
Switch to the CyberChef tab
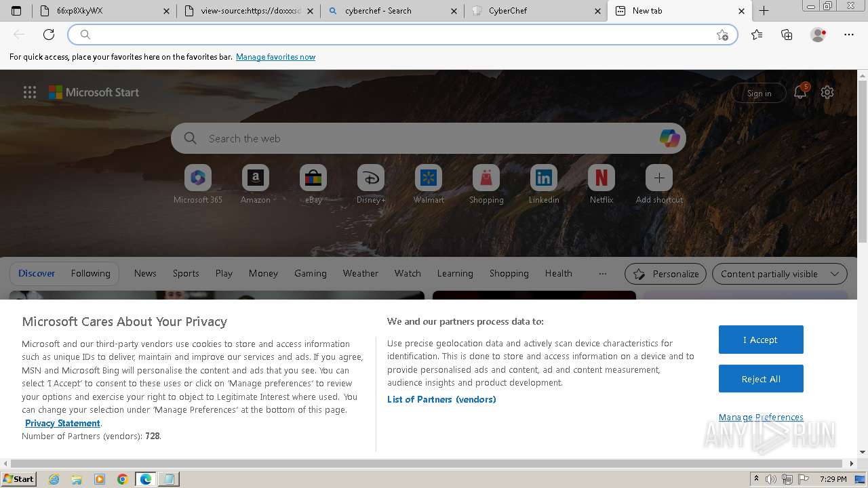[x=536, y=11]
